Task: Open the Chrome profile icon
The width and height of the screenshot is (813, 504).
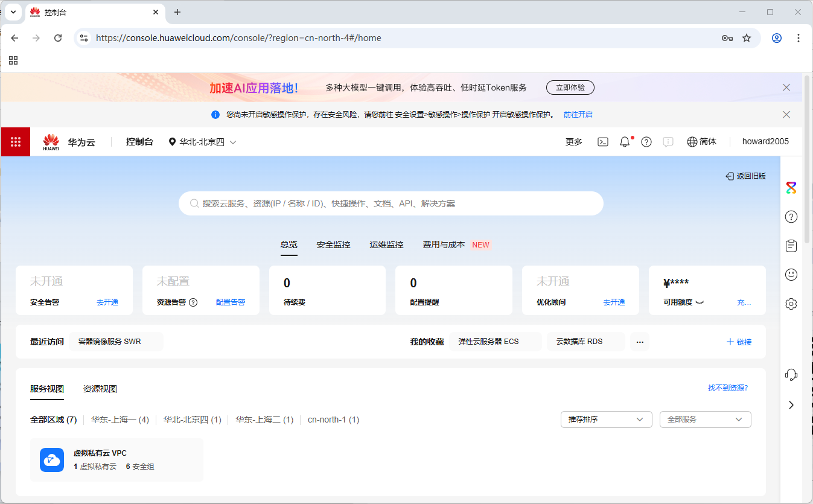Action: tap(777, 38)
